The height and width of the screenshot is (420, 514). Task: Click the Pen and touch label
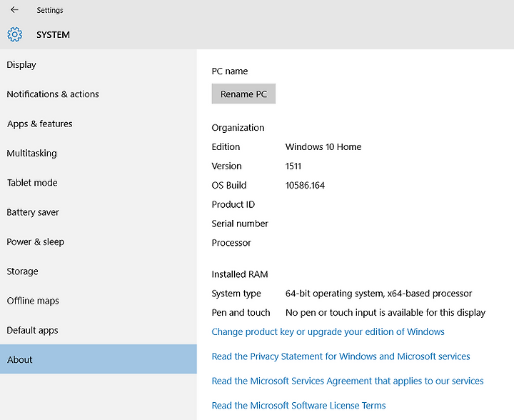pyautogui.click(x=241, y=313)
